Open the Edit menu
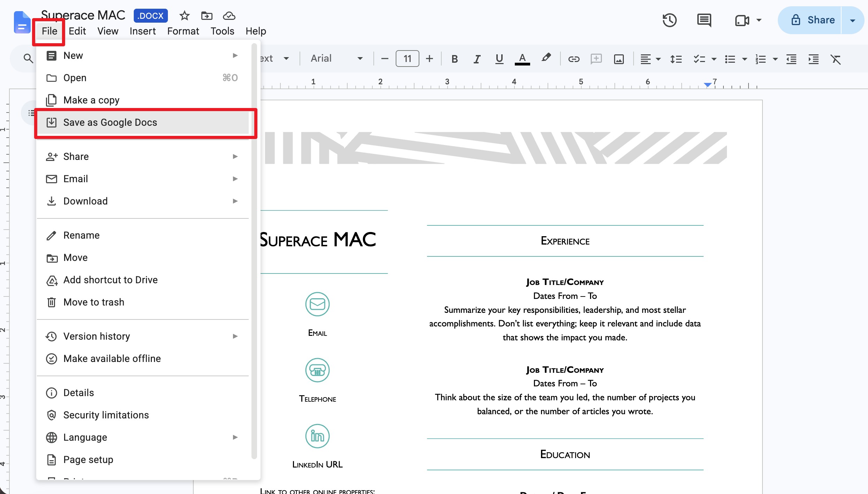 pyautogui.click(x=77, y=31)
